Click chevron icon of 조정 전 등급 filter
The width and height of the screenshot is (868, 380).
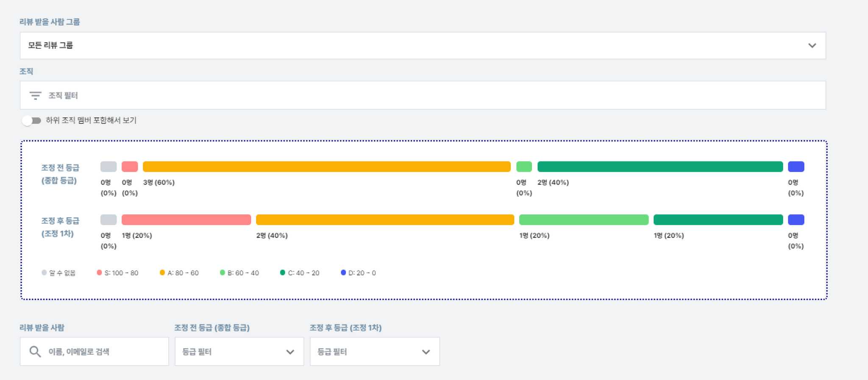pyautogui.click(x=290, y=352)
